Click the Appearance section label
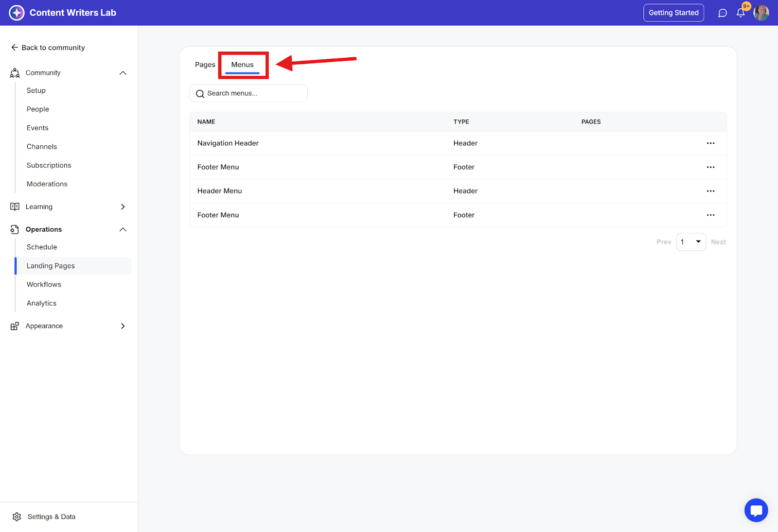Image resolution: width=778 pixels, height=532 pixels. click(44, 326)
